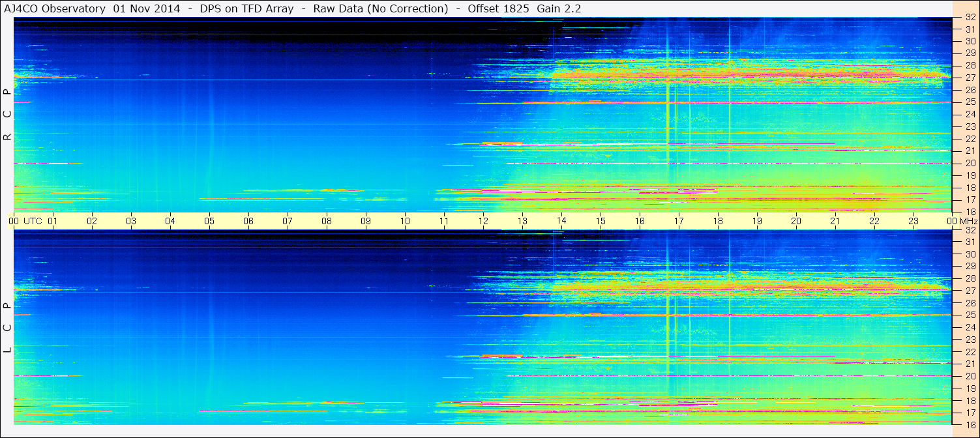Pick 20 MHz label in LCP panel
The height and width of the screenshot is (438, 980).
970,376
